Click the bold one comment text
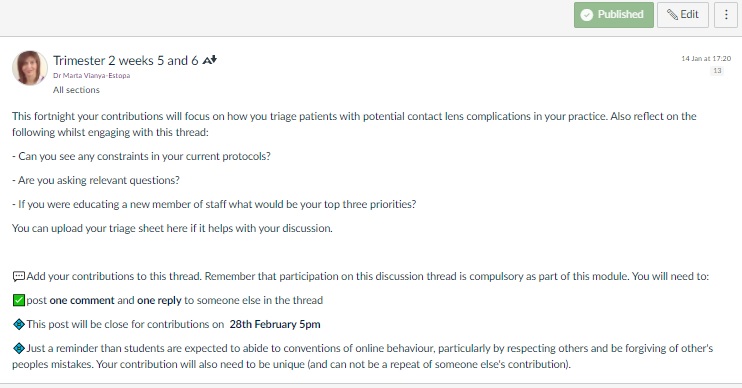 [82, 300]
